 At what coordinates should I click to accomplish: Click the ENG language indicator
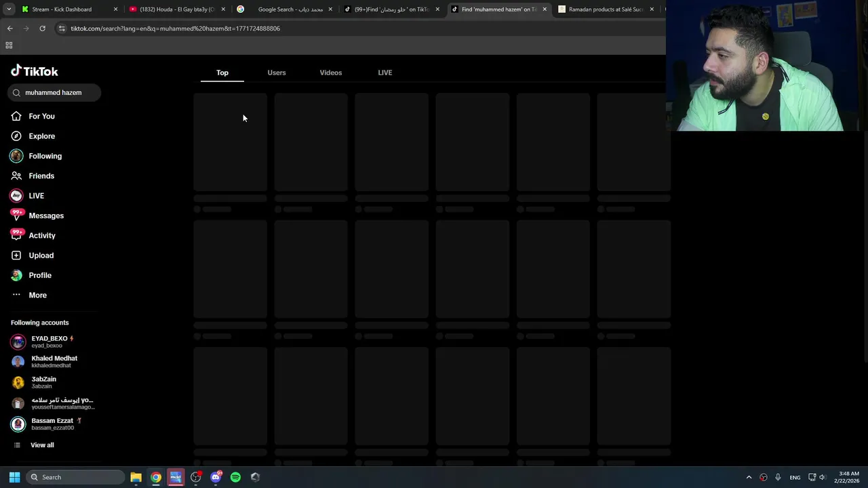click(x=795, y=477)
